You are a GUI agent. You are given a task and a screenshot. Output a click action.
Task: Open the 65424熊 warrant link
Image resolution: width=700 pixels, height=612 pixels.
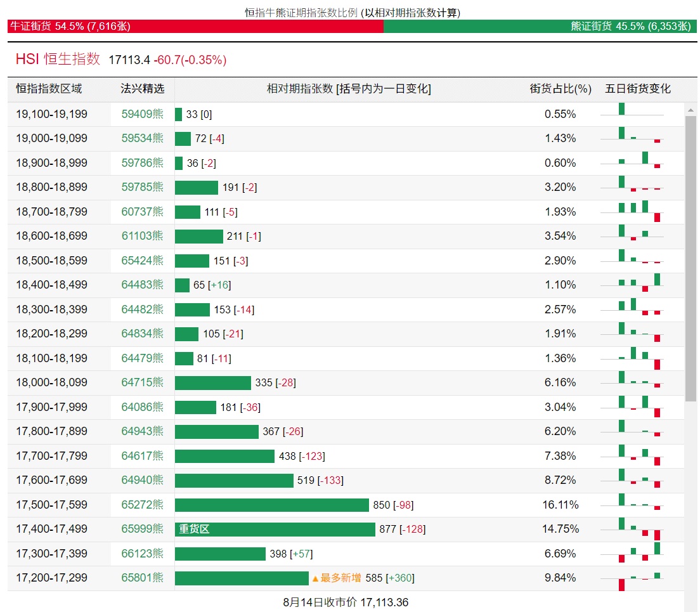click(x=142, y=261)
